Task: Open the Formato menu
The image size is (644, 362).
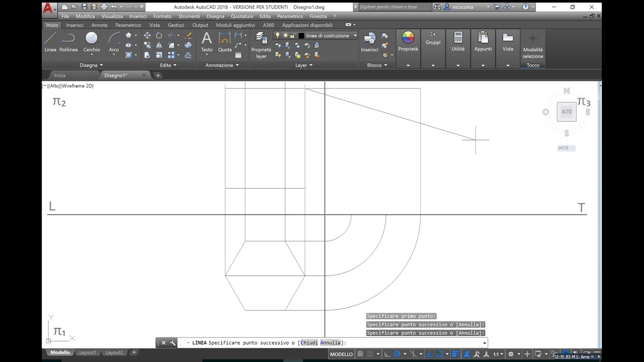Action: tap(162, 16)
